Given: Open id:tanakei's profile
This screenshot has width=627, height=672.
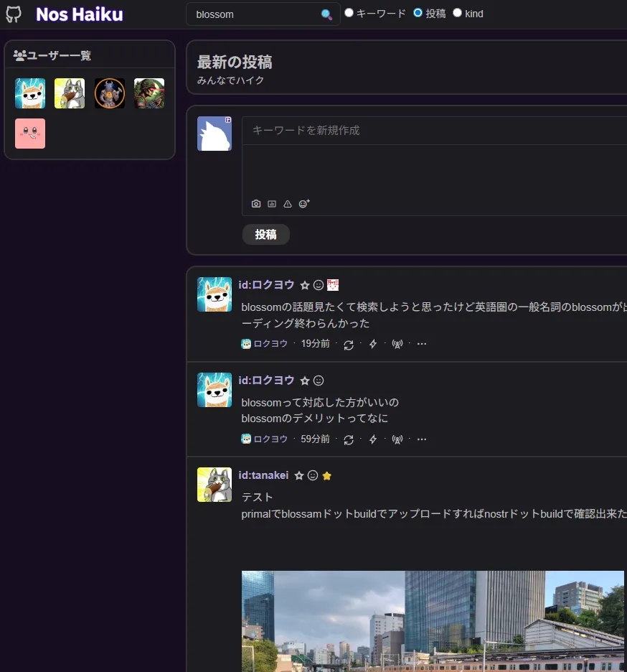Looking at the screenshot, I should tap(263, 475).
